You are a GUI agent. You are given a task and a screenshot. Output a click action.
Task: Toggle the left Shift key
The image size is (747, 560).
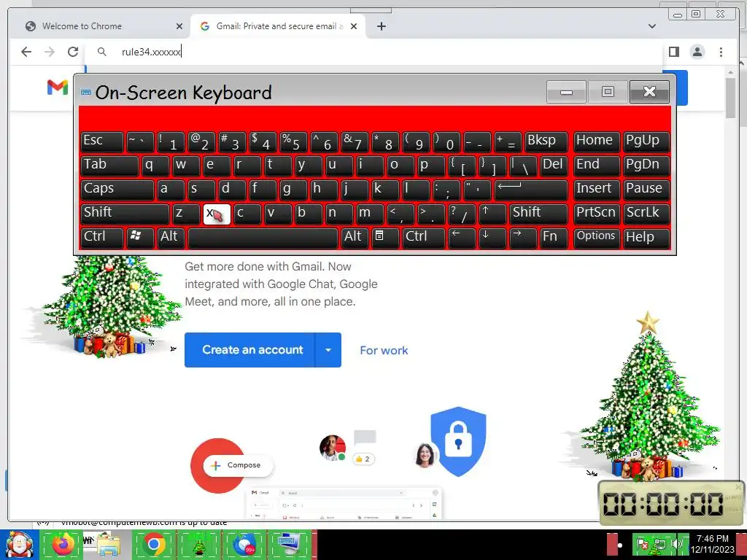tap(125, 214)
